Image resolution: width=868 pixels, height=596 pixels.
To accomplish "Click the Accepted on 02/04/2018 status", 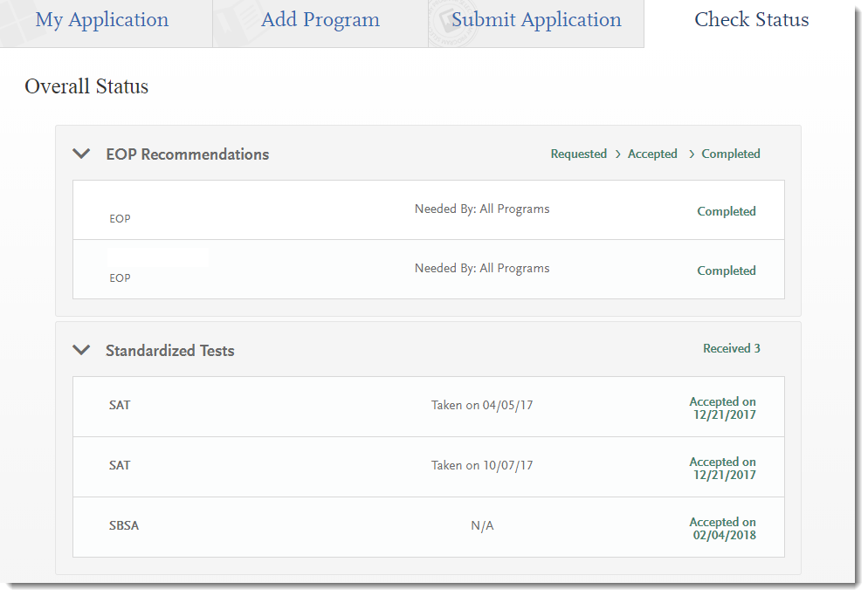I will click(x=722, y=529).
